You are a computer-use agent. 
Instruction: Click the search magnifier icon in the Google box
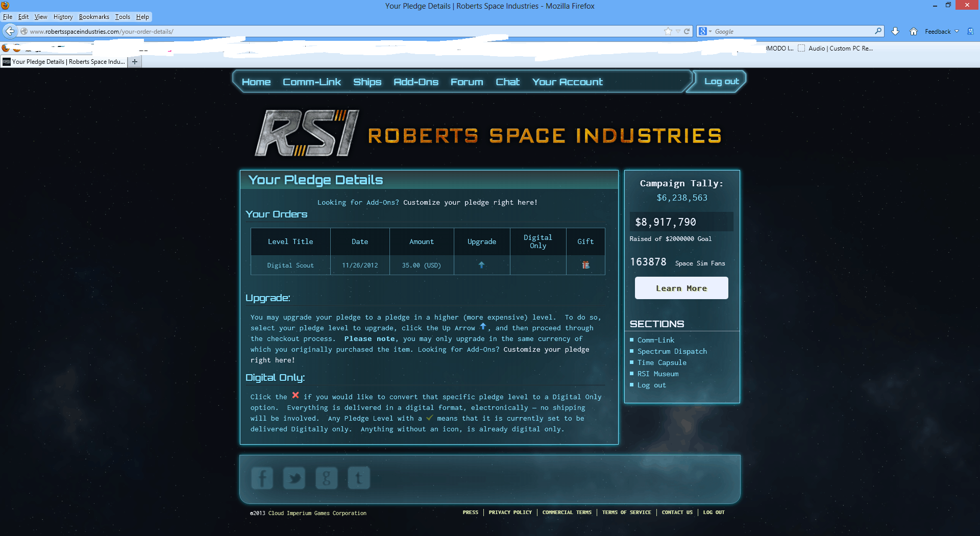tap(878, 31)
